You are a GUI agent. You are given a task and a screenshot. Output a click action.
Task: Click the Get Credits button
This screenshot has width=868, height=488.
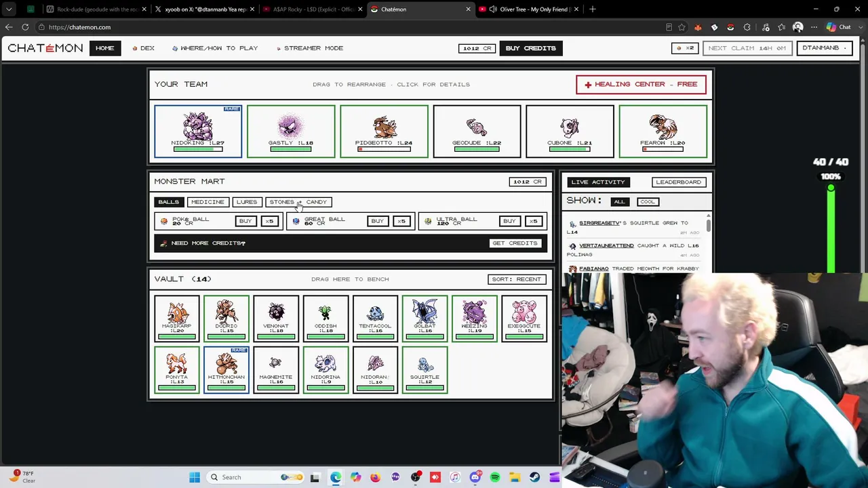click(x=515, y=243)
